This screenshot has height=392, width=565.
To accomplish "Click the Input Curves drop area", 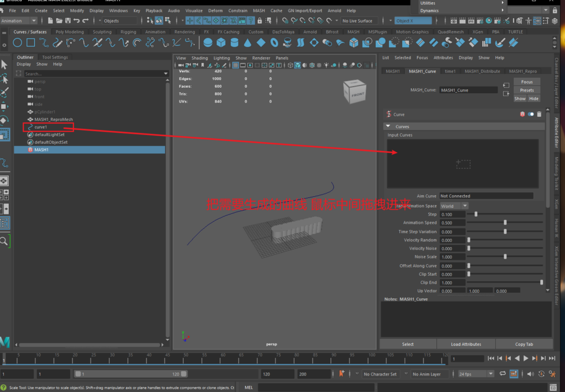I will click(463, 164).
